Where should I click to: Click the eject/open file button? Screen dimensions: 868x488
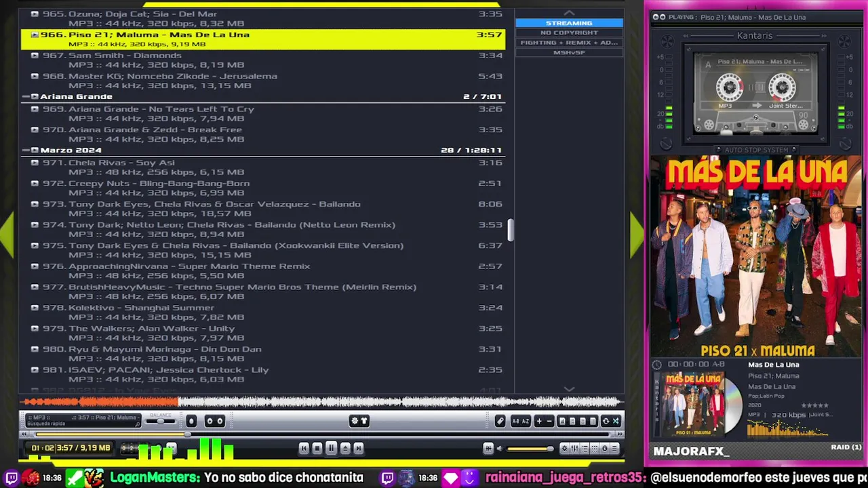345,448
